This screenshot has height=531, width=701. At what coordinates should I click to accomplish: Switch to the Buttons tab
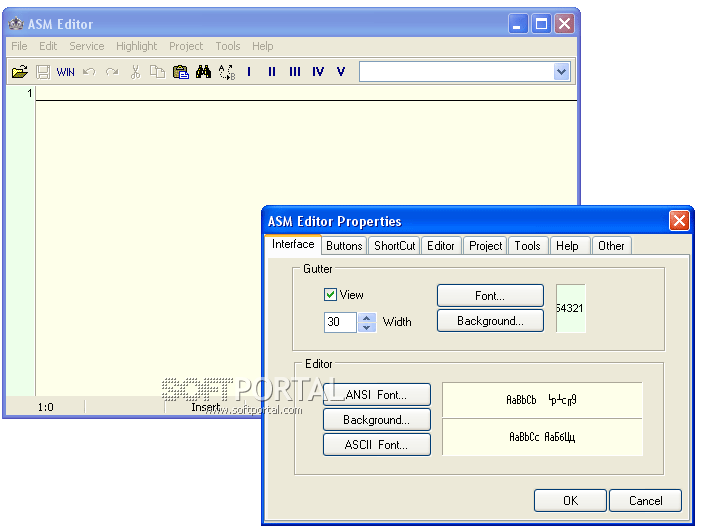(344, 246)
